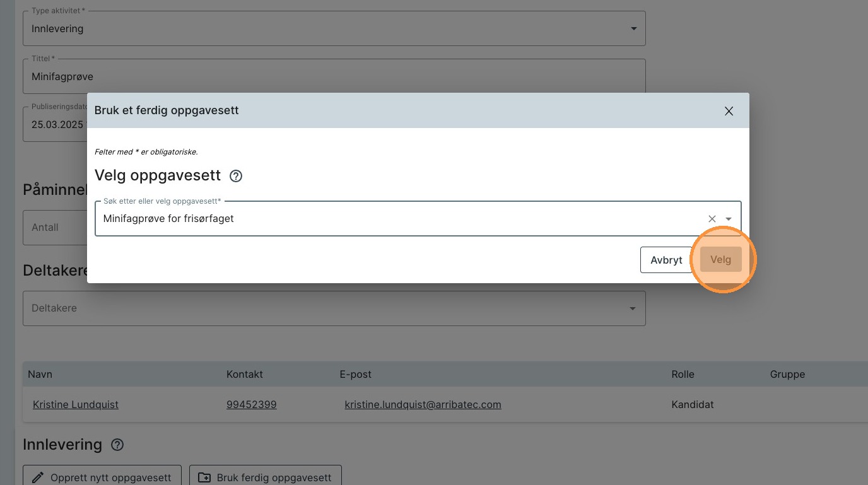Cancel with the Avbryt button
868x485 pixels.
coord(666,260)
